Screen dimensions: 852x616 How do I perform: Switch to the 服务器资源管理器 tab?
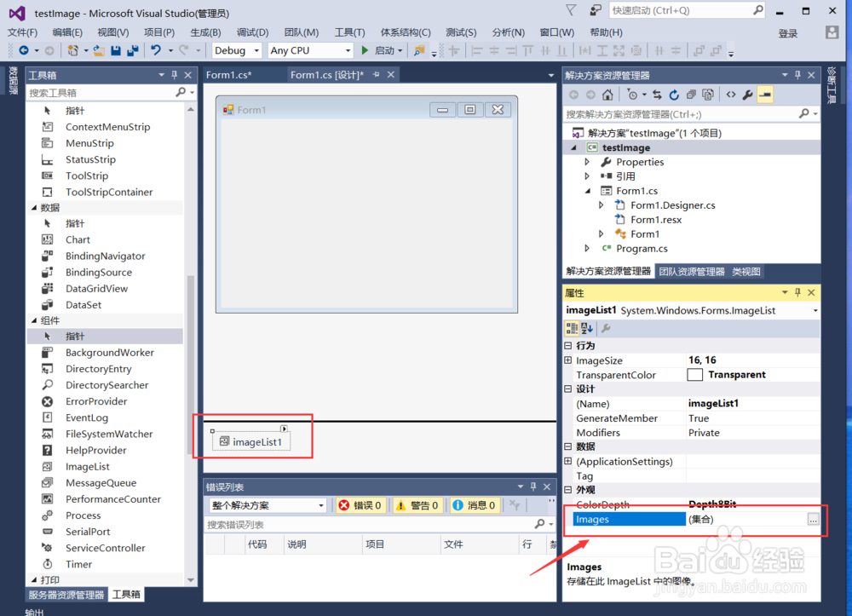(66, 595)
